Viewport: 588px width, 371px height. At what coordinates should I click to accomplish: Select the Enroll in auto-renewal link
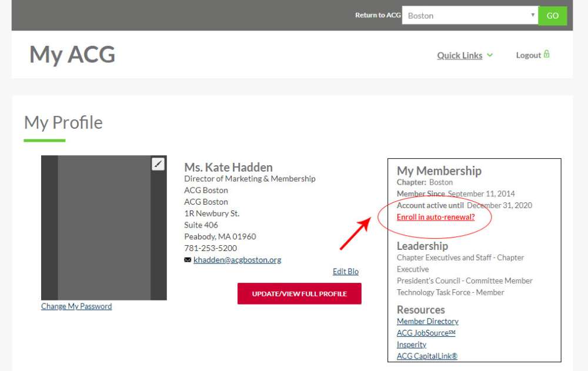(x=435, y=217)
